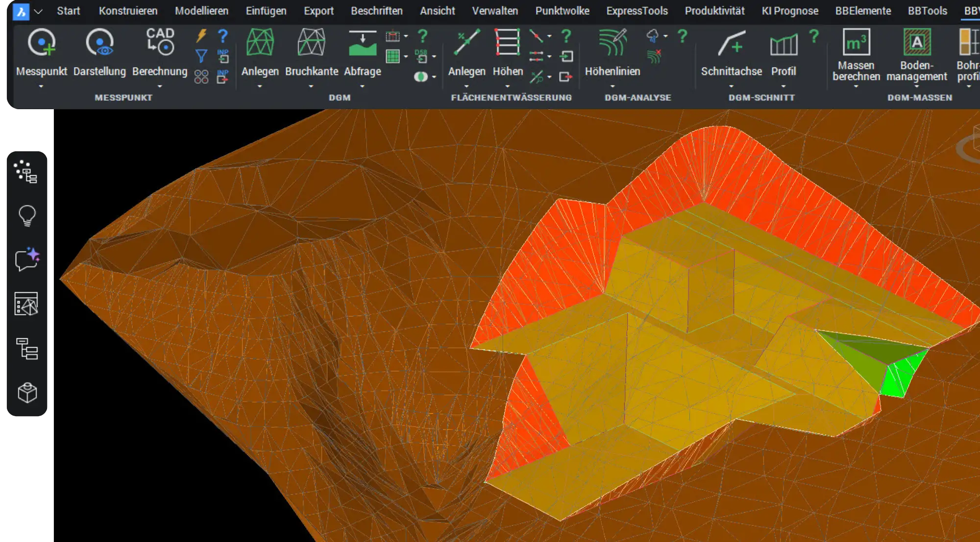
Task: Expand the Bruchkante dropdown arrow
Action: click(311, 87)
